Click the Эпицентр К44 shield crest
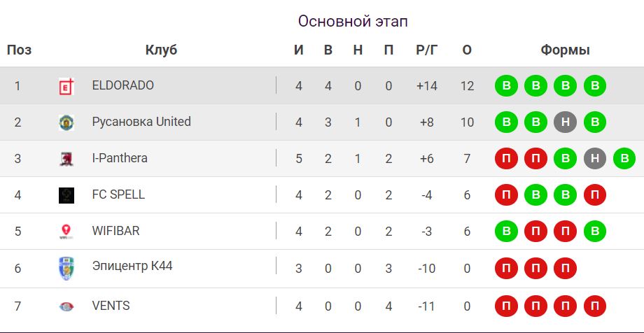Screen dimensions: 644x333 [x=66, y=268]
